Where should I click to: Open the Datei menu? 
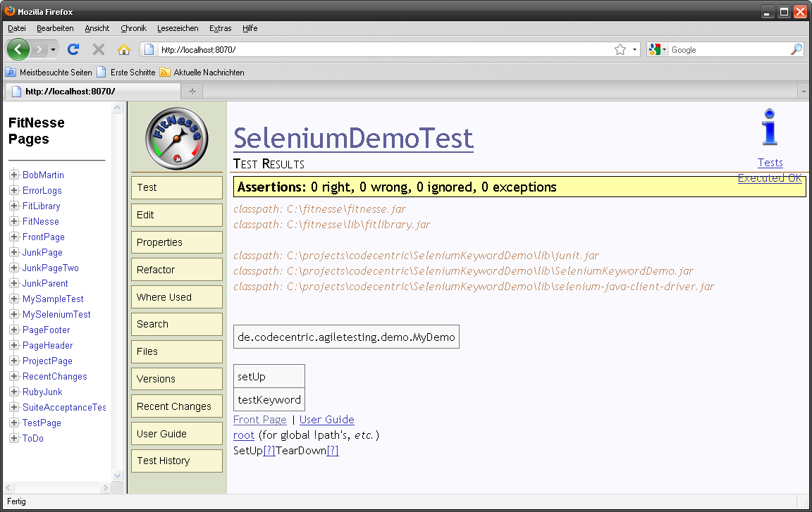click(17, 28)
